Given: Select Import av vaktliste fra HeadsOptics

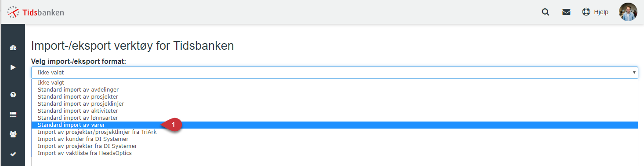Looking at the screenshot, I should point(334,153).
